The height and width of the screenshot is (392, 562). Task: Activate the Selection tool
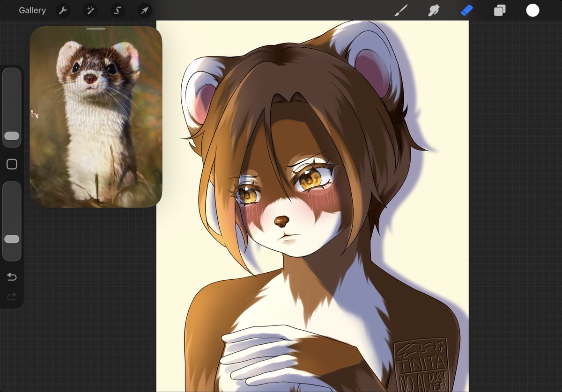coord(117,10)
